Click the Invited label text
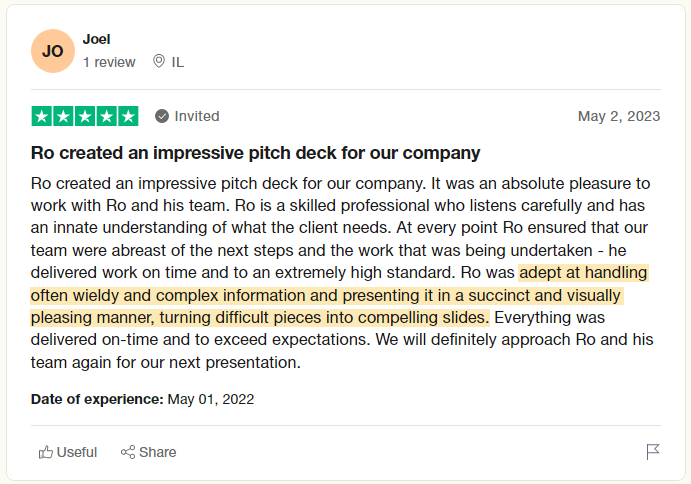 [197, 116]
